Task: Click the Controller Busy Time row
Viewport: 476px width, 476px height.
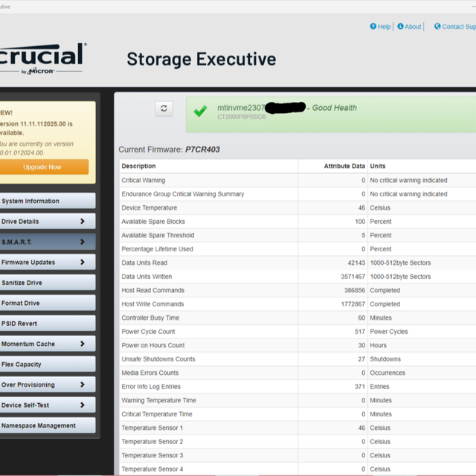Action: coord(297,318)
